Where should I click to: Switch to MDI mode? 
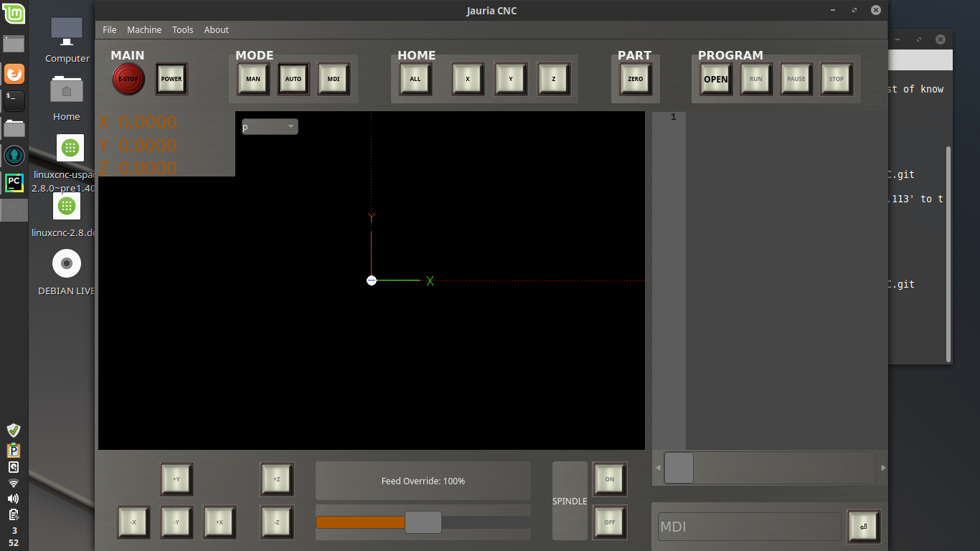click(334, 79)
